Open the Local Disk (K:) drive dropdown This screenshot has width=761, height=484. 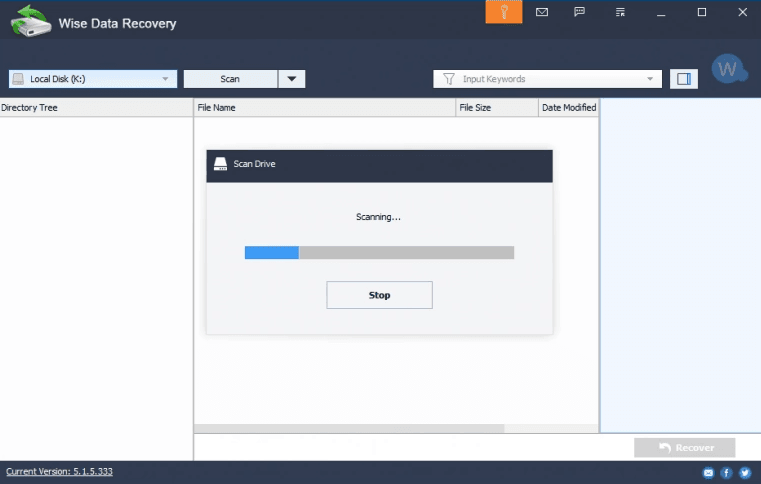[93, 79]
